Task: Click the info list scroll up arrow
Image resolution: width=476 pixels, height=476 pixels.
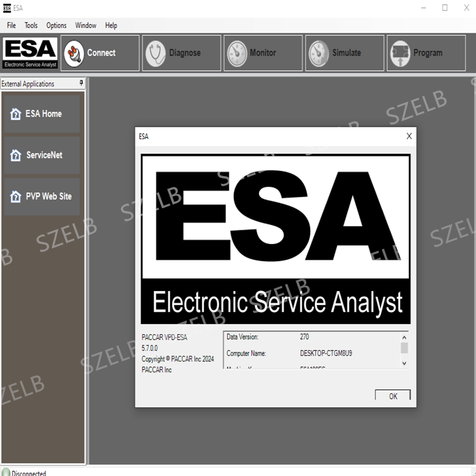Action: click(x=404, y=337)
